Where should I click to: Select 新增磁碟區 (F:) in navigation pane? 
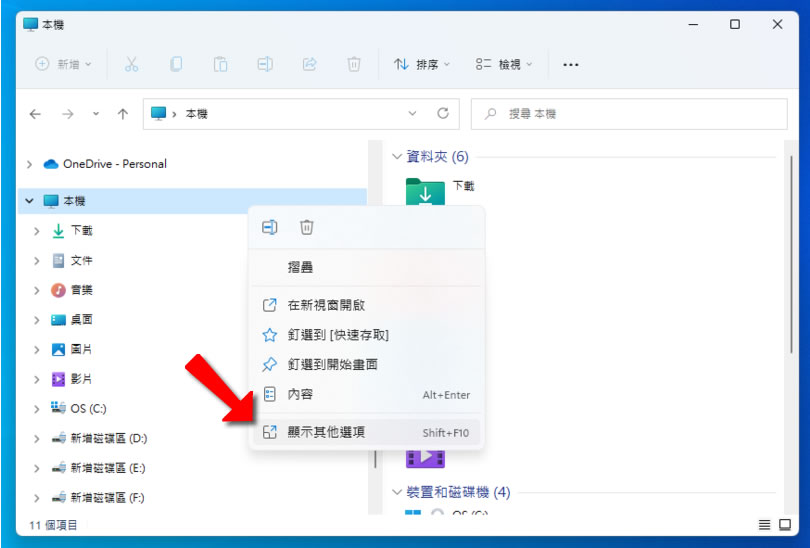click(x=99, y=498)
